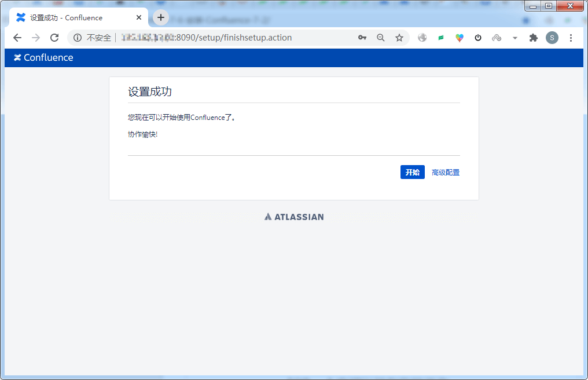The width and height of the screenshot is (588, 380).
Task: Click the green flag extension icon
Action: point(441,38)
